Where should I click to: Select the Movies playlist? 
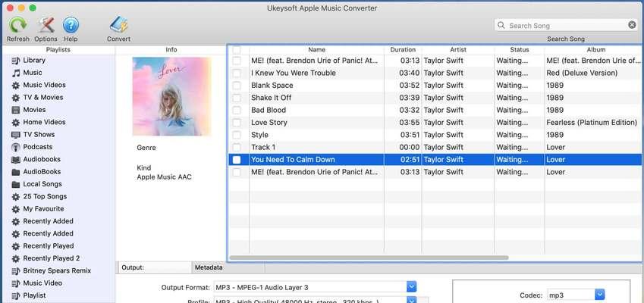coord(34,110)
